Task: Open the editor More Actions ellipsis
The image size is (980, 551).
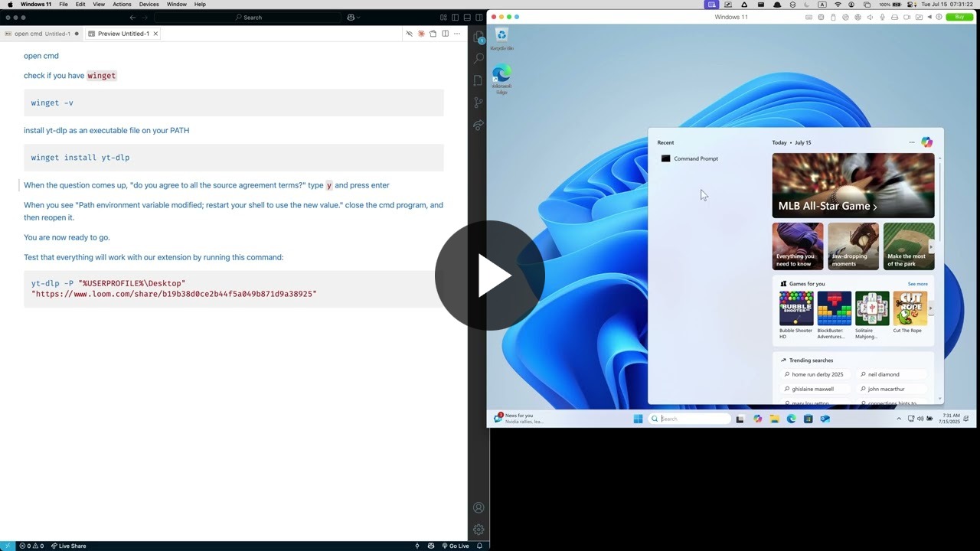Action: tap(457, 34)
